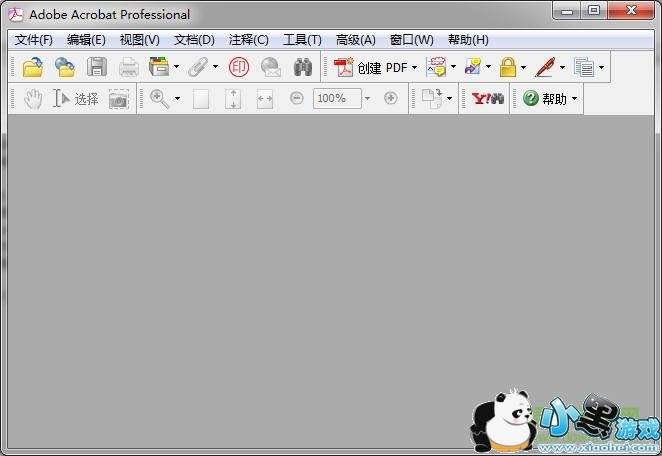
Task: Click the Fit Width icon
Action: point(265,99)
